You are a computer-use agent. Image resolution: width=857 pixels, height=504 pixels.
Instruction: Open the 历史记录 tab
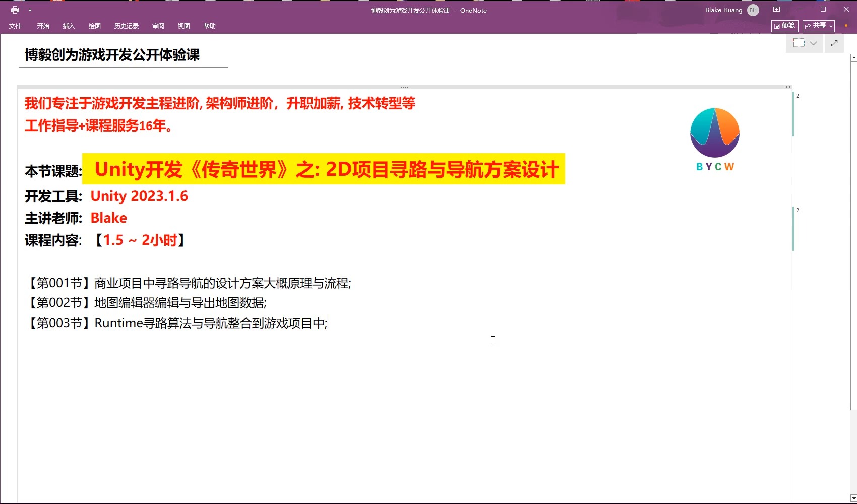(126, 26)
